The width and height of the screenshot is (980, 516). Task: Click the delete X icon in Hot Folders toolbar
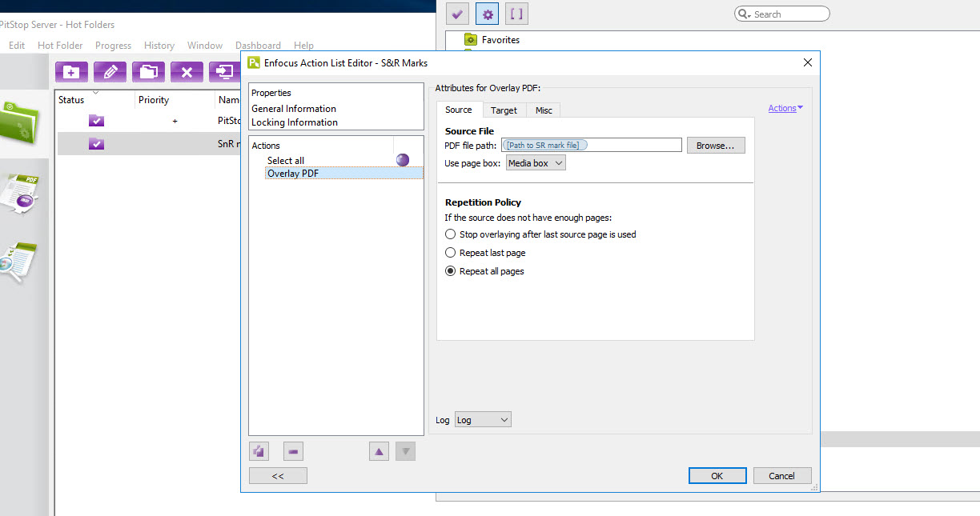(187, 72)
